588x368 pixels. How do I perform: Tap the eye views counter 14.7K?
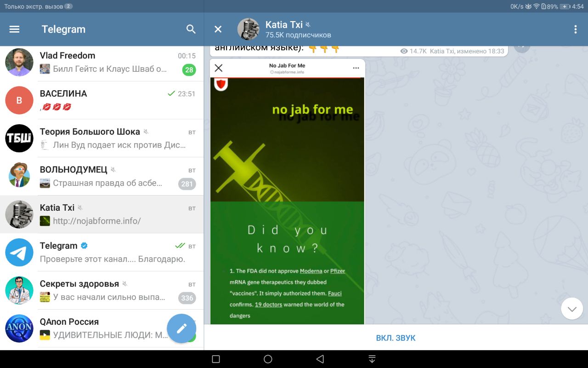413,51
